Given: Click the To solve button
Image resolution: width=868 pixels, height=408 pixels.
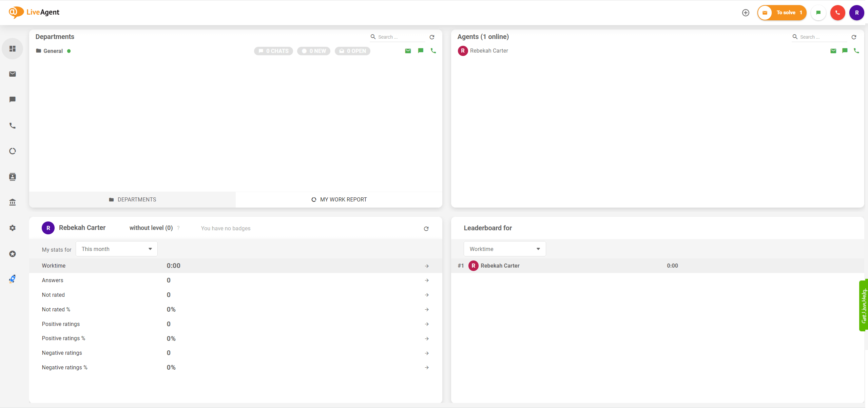Looking at the screenshot, I should 782,13.
